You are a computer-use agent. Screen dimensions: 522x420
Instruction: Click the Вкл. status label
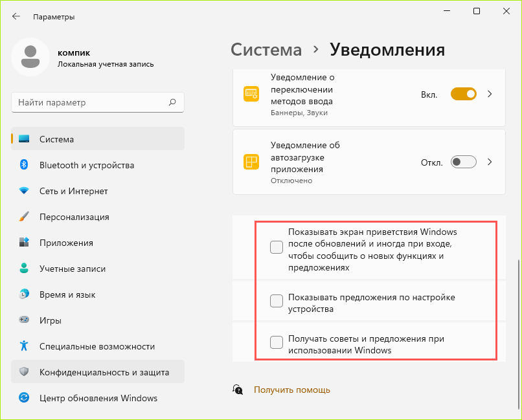(x=429, y=94)
